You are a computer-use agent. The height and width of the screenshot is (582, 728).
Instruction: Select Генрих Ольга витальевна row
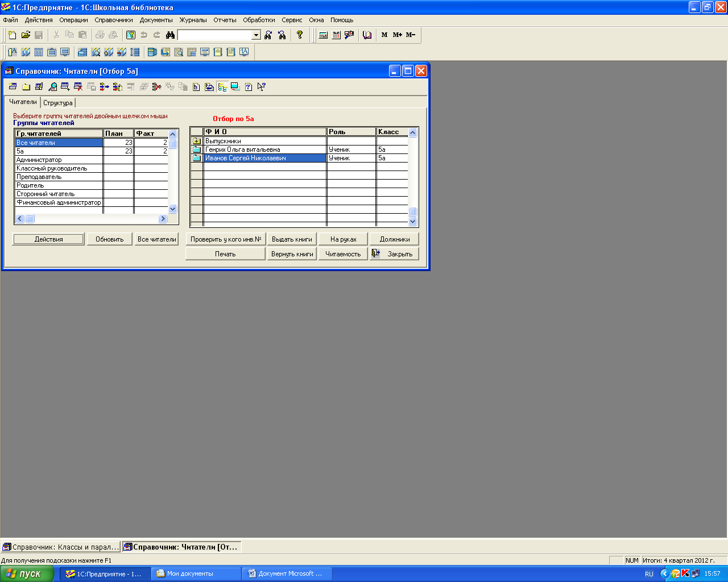tap(299, 149)
